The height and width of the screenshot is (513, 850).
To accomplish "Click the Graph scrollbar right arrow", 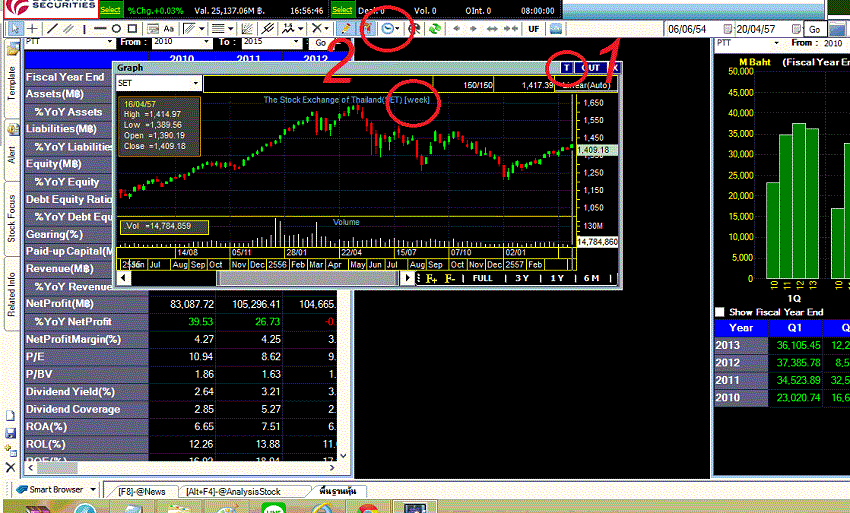I will (407, 278).
